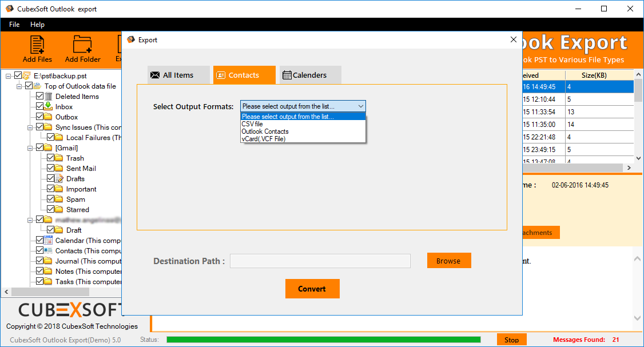Click the Destination Path input field
The image size is (644, 347).
pyautogui.click(x=320, y=261)
